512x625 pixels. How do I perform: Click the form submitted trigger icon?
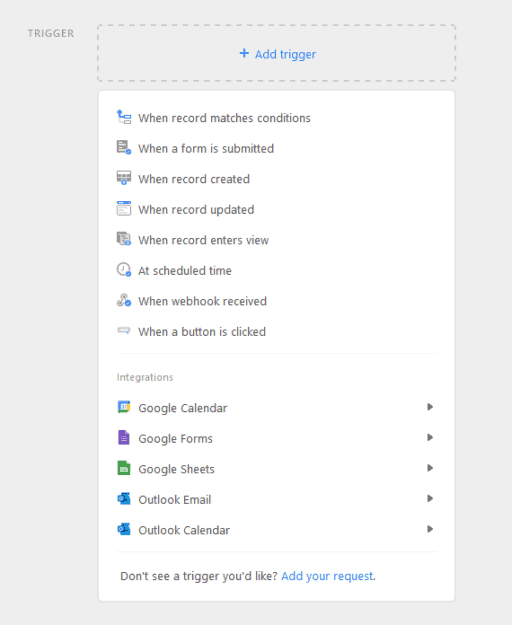coord(124,147)
